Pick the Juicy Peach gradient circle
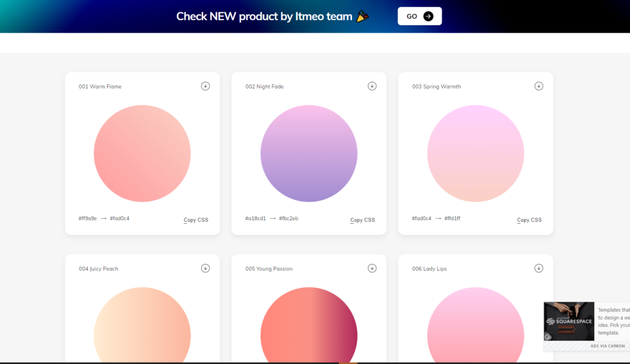Screen dimensions: 630x364 point(142,325)
